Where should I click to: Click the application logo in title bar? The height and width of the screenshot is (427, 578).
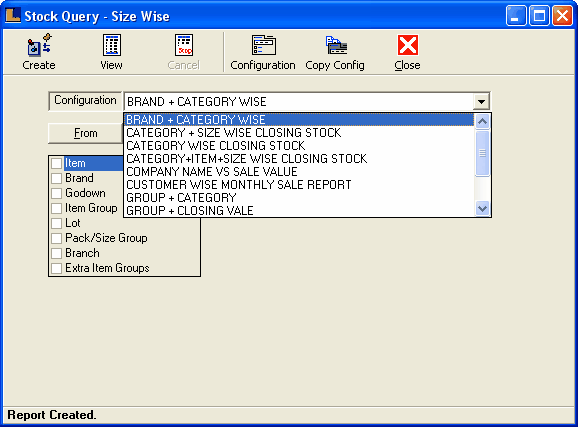coord(13,15)
